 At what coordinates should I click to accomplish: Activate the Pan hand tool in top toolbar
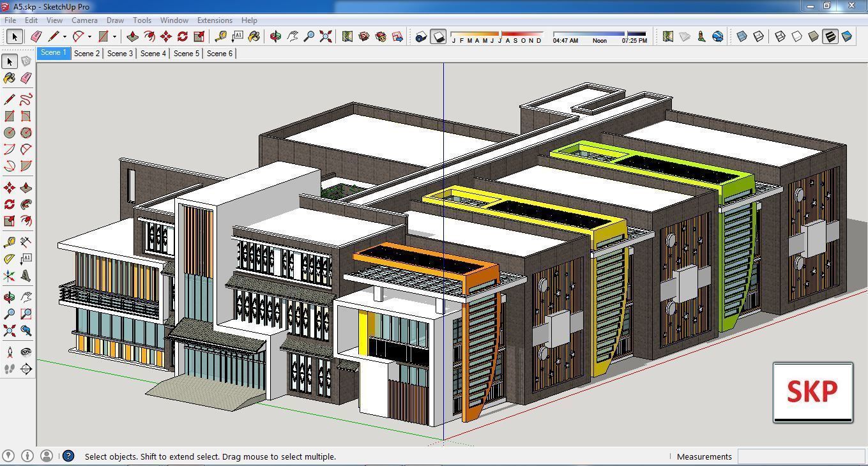(x=292, y=36)
